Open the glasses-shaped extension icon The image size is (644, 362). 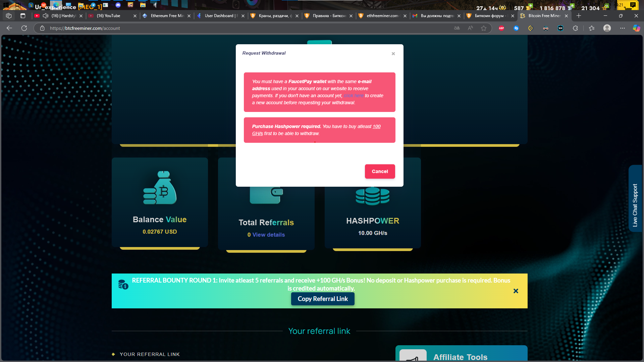(546, 28)
